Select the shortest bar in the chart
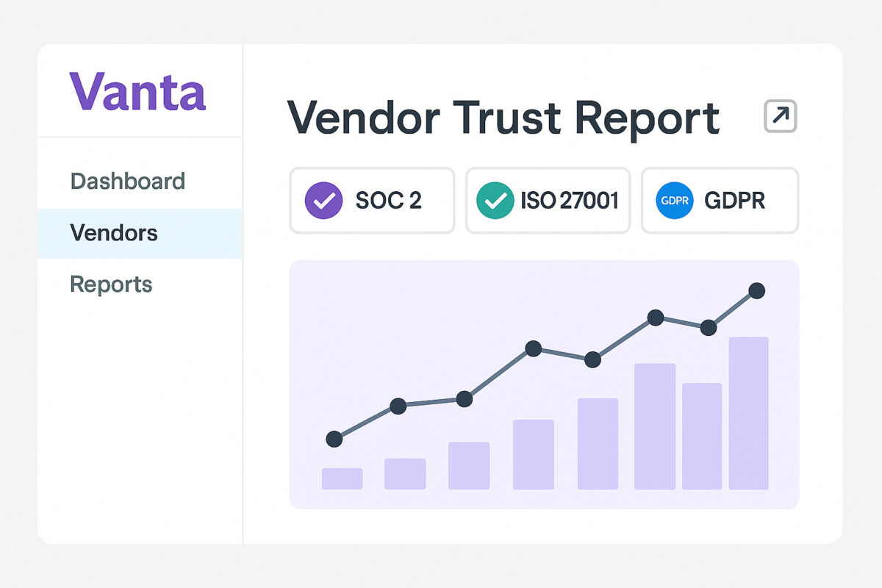Viewport: 882px width, 588px height. point(342,478)
